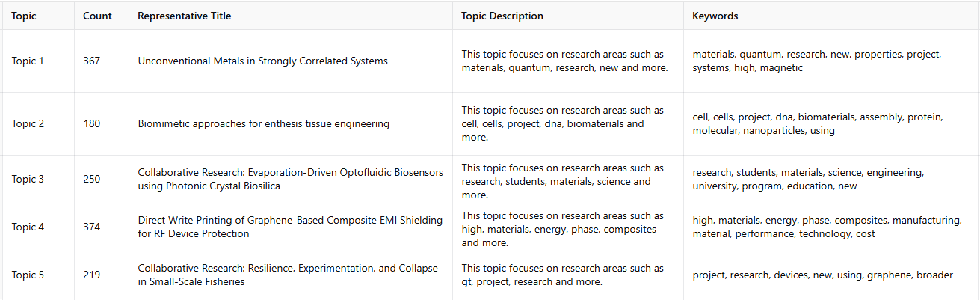The image size is (980, 300).
Task: Click the Topic column header
Action: coord(24,16)
